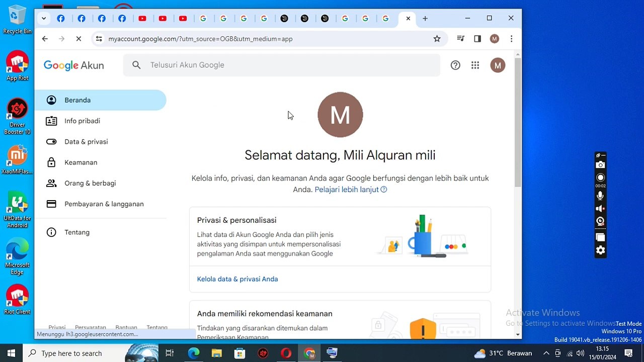Open a new tab with the plus button
The width and height of the screenshot is (644, 362).
pos(425,19)
